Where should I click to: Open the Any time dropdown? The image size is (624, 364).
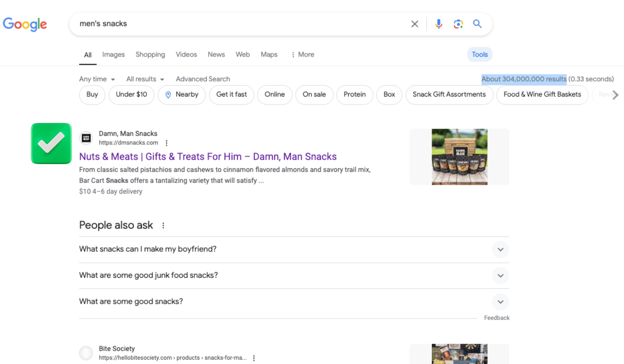(97, 79)
